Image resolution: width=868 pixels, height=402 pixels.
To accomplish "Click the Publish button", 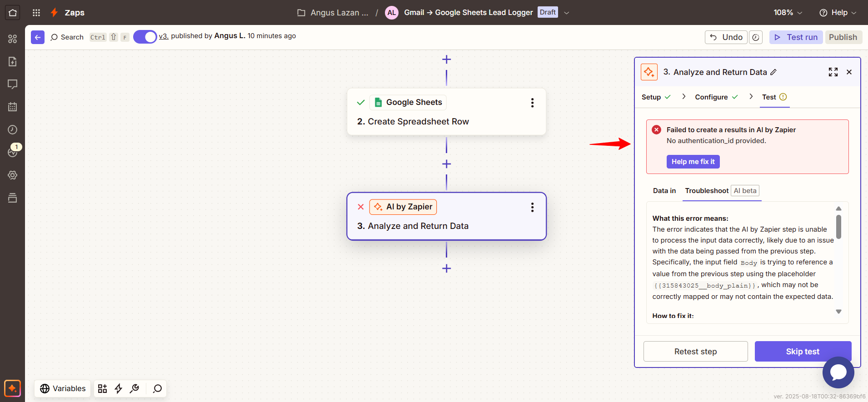I will click(x=843, y=37).
